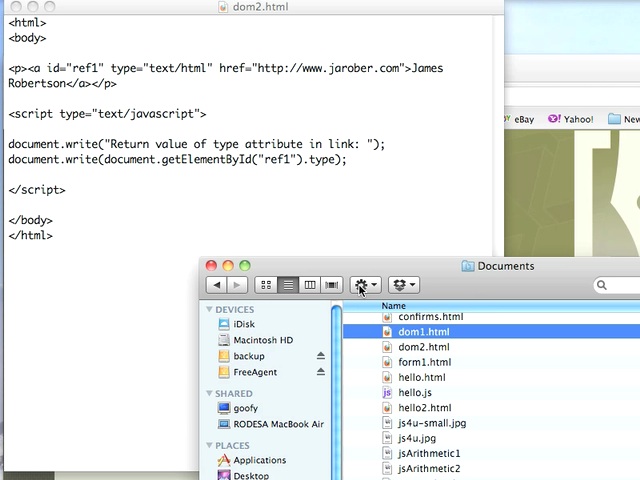The height and width of the screenshot is (480, 640).
Task: Select dom1.html file row
Action: [x=491, y=332]
